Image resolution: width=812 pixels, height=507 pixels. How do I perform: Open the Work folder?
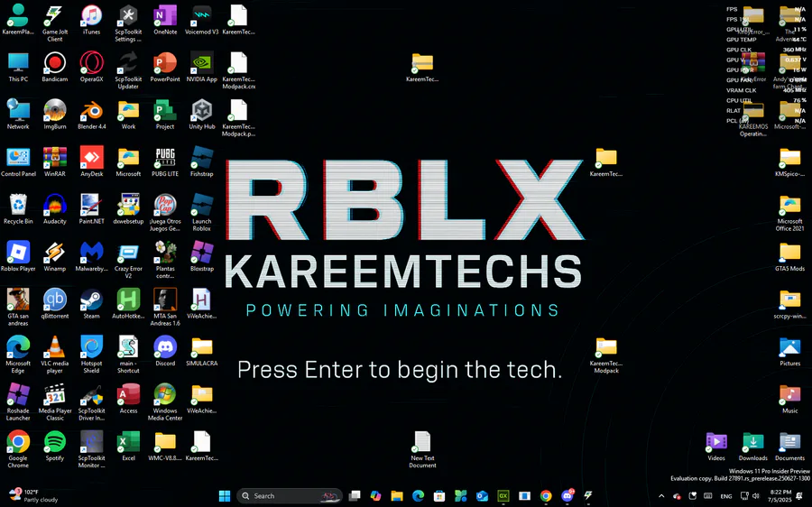pos(128,115)
